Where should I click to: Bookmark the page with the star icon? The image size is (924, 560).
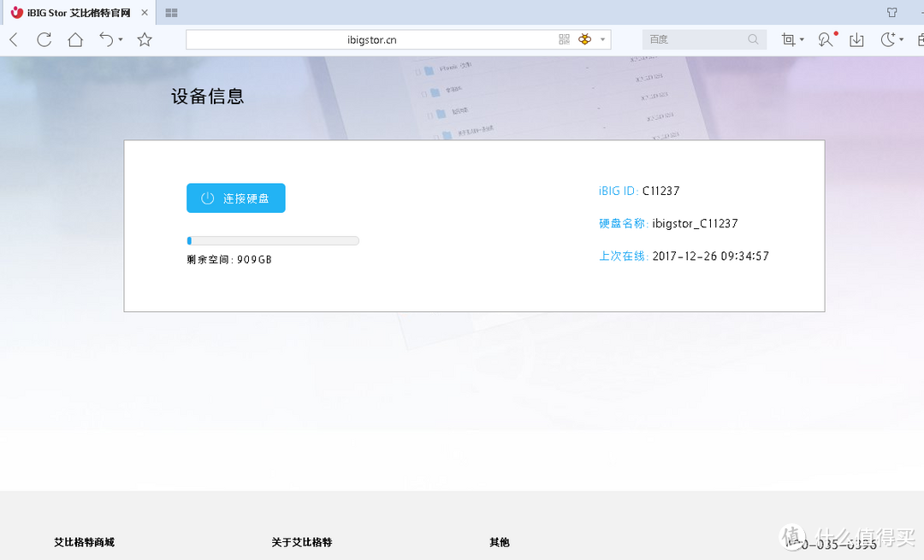pyautogui.click(x=145, y=39)
